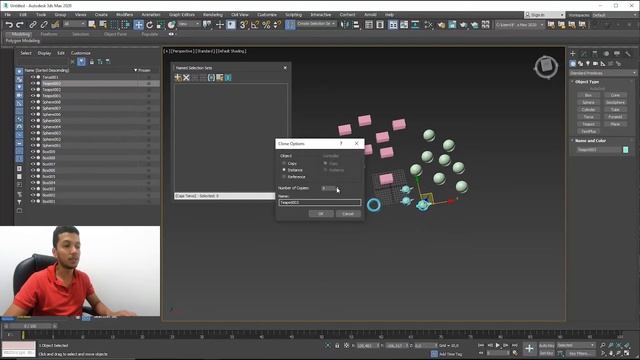Screen dimensions: 640x360
Task: Toggle visibility eye for Torus001
Action: point(33,77)
